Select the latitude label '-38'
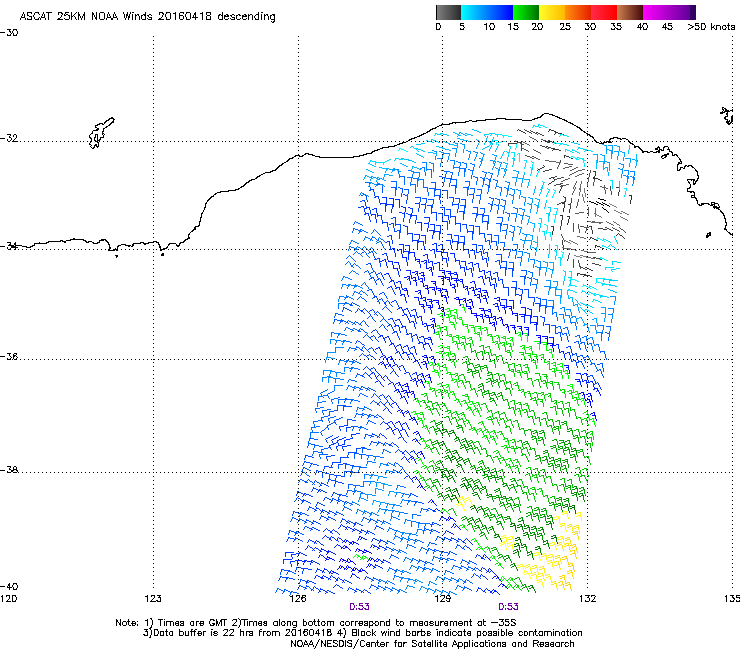The height and width of the screenshot is (650, 740). coord(9,470)
